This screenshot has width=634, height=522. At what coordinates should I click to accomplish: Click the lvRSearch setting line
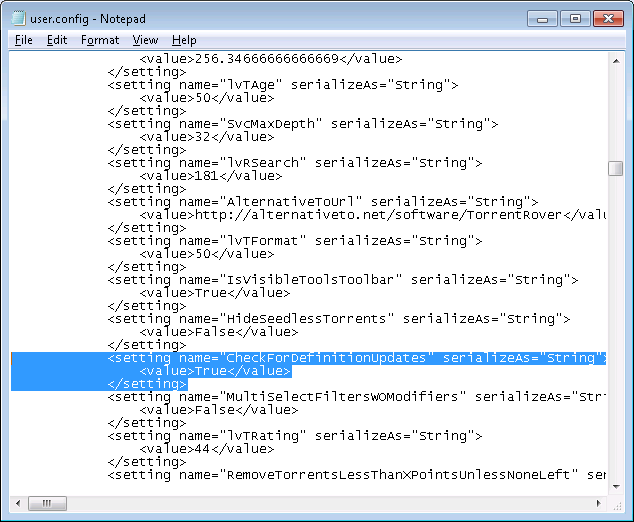click(x=295, y=163)
